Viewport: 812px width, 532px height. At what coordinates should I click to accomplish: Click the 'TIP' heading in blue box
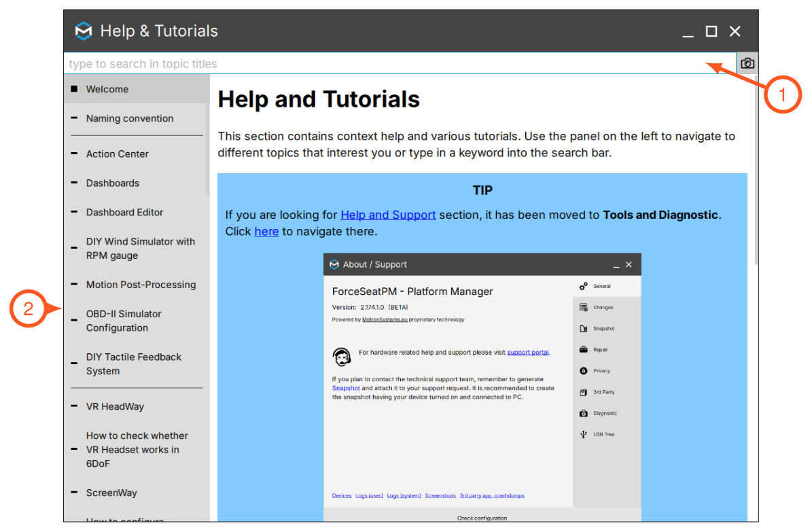pos(482,190)
